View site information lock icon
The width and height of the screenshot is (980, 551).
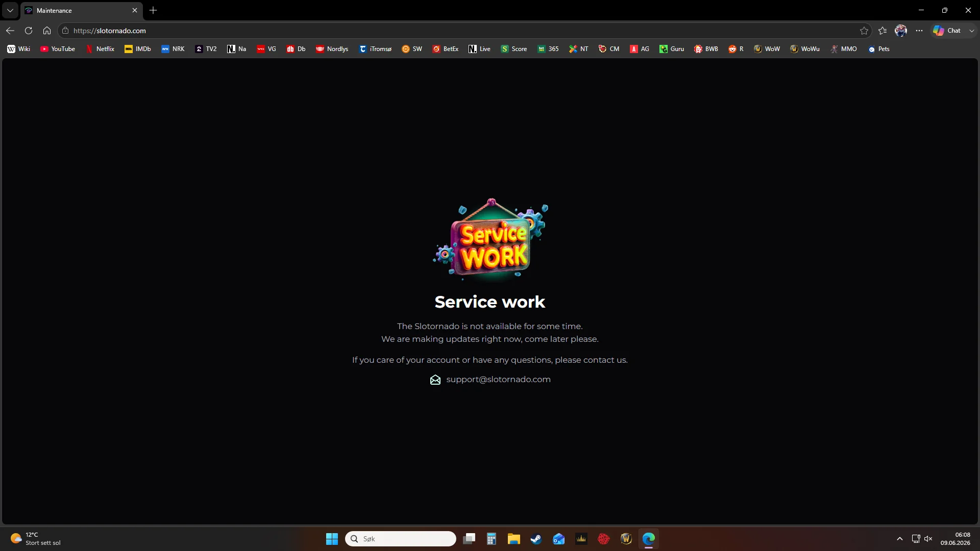(65, 31)
